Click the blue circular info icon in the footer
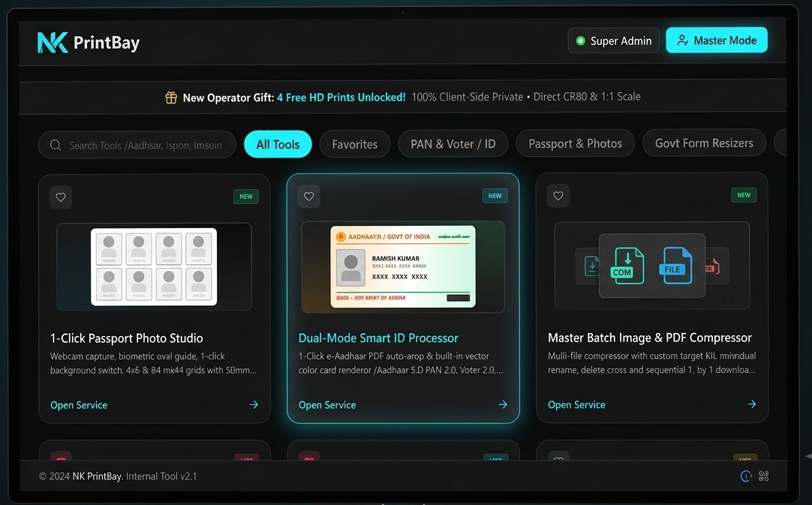This screenshot has height=505, width=812. pyautogui.click(x=746, y=476)
